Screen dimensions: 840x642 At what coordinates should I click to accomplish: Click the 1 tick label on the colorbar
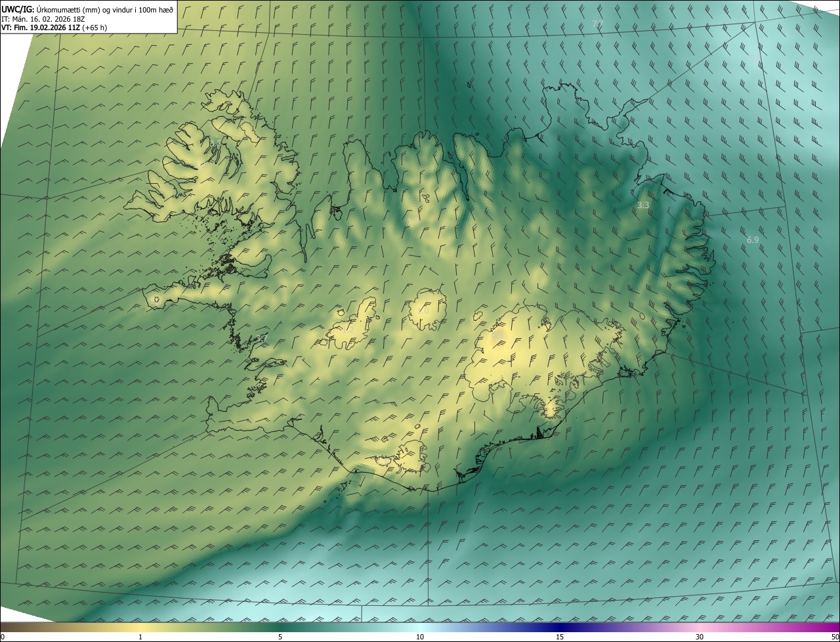pyautogui.click(x=140, y=637)
